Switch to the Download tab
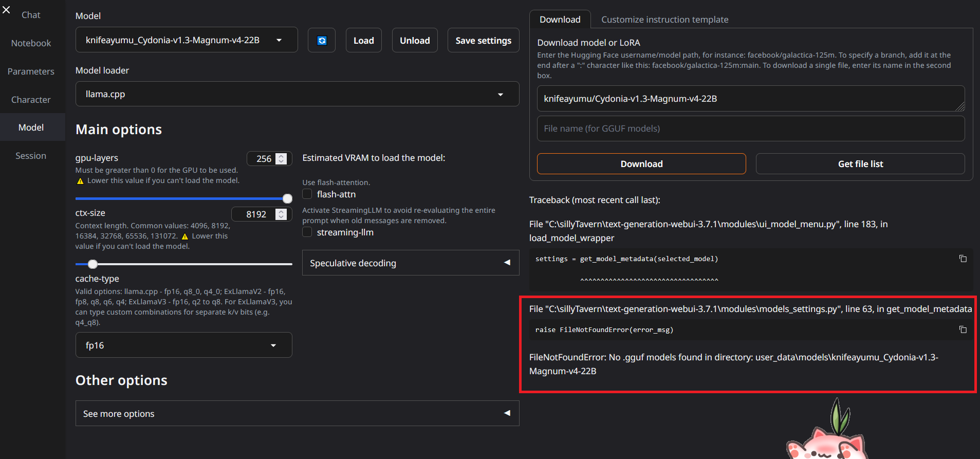980x459 pixels. 560,20
